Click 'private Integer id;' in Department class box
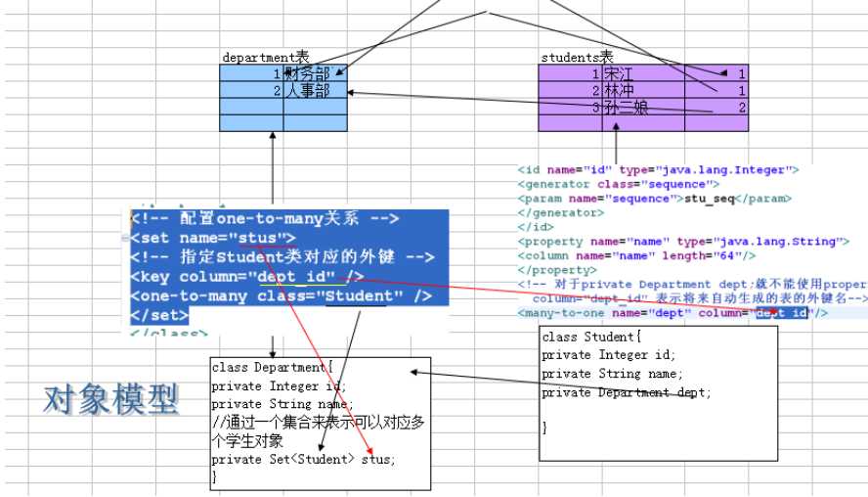 (x=279, y=386)
